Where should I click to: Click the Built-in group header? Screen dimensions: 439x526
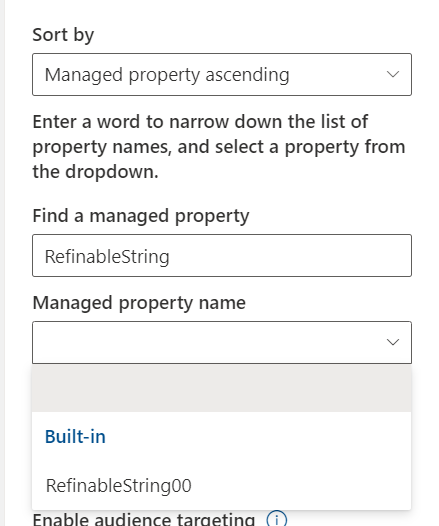75,436
